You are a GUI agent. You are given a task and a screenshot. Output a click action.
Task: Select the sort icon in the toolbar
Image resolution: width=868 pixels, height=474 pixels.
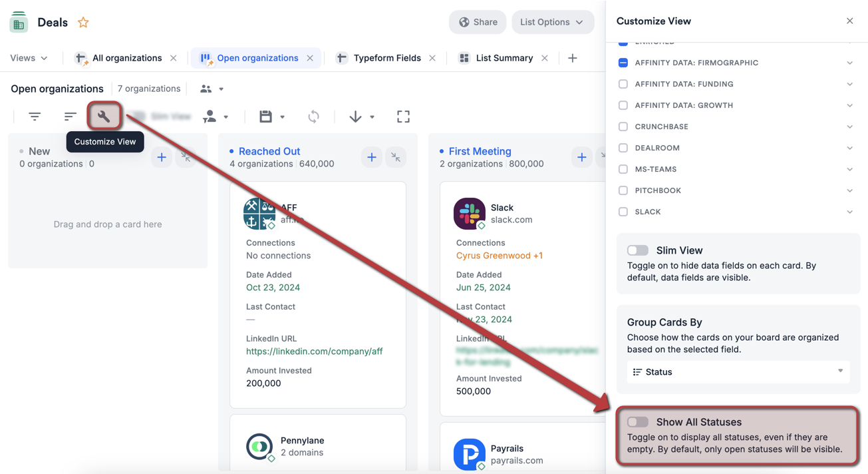69,116
